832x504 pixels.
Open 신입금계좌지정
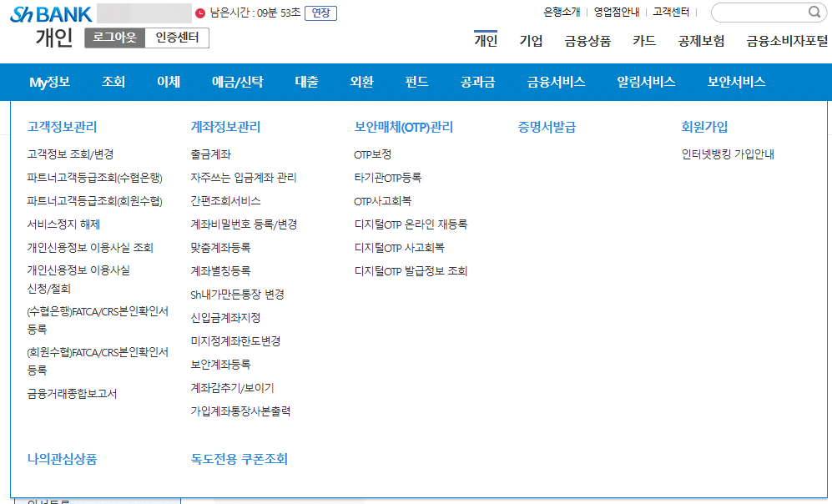[225, 318]
